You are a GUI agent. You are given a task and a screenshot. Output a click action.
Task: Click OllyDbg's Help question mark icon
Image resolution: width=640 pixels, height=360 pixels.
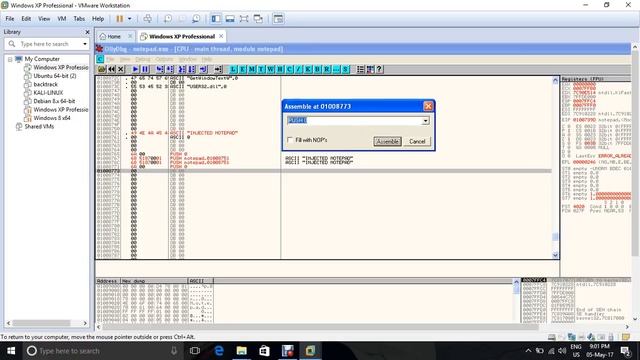[x=379, y=69]
